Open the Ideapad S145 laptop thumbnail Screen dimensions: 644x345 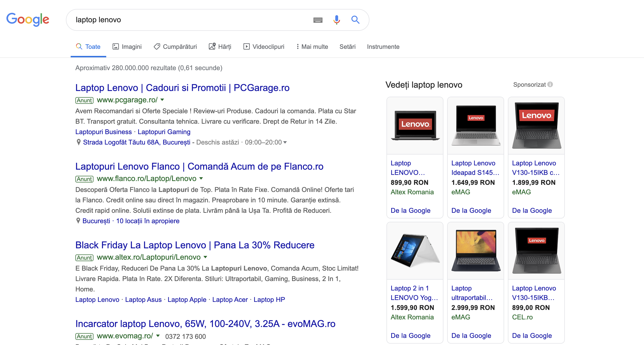click(x=475, y=125)
